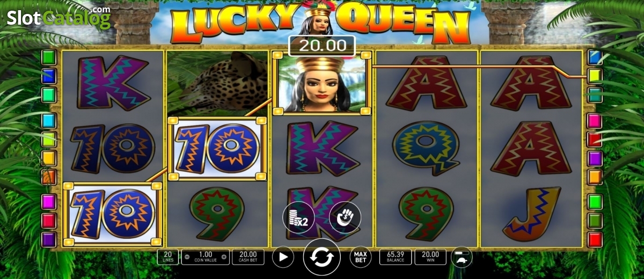Decrease coin value with the minus button
This screenshot has height=279, width=644.
186,257
